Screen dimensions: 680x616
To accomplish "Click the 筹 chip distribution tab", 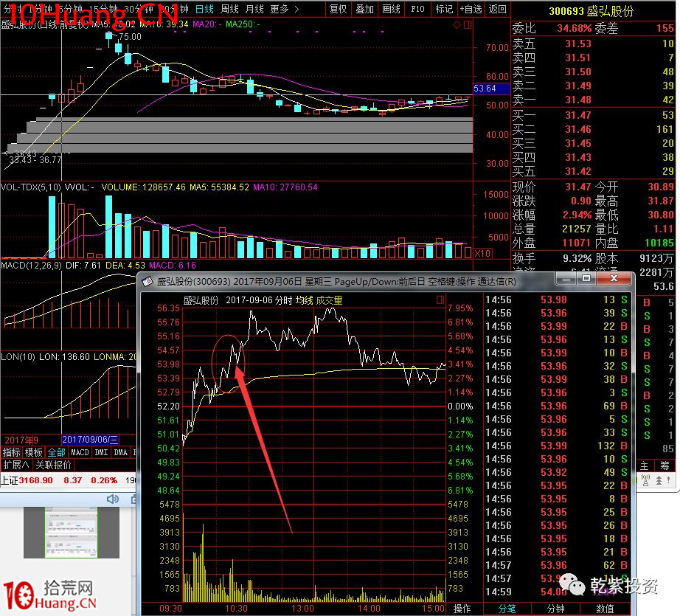I will [x=665, y=466].
